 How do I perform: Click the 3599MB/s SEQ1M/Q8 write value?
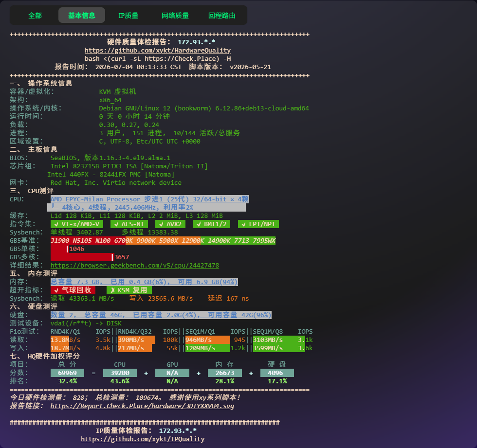(x=268, y=348)
